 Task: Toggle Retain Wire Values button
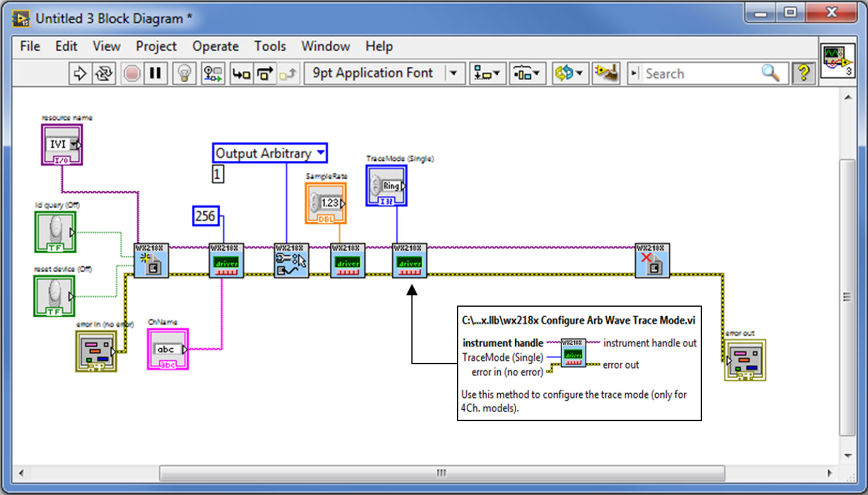(212, 74)
